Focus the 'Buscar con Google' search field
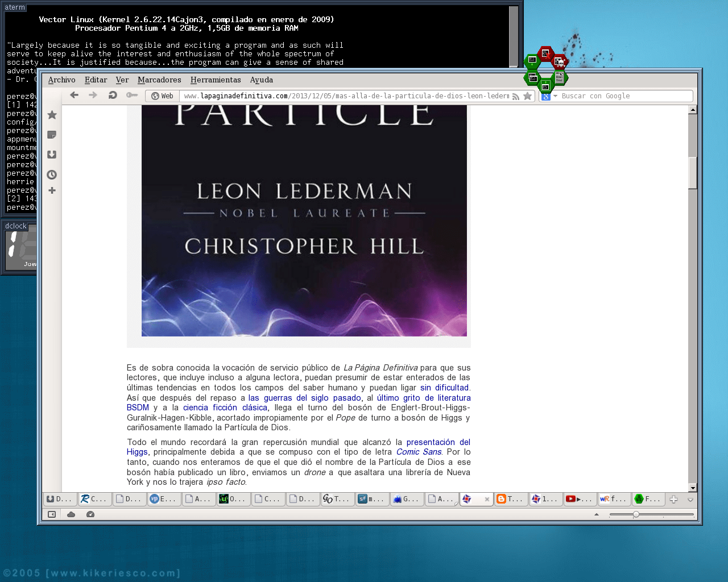Viewport: 728px width, 582px height. pos(626,96)
